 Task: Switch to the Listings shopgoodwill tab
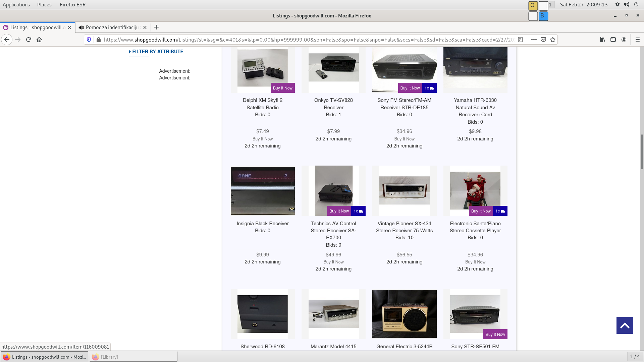pos(37,27)
